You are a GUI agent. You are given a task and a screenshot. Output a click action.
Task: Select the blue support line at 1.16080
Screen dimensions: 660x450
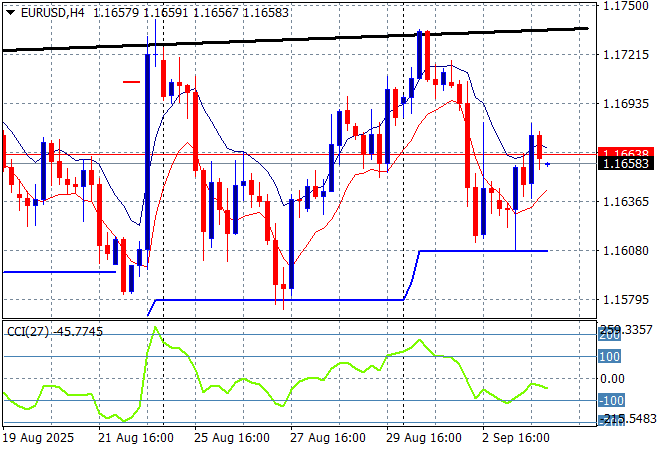point(483,251)
